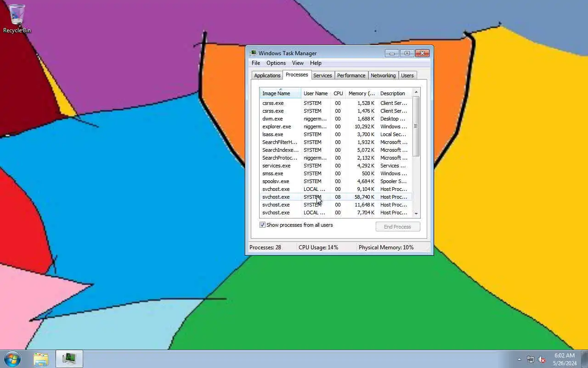
Task: Select svchost.exe row using 58,740 K
Action: tap(336, 197)
